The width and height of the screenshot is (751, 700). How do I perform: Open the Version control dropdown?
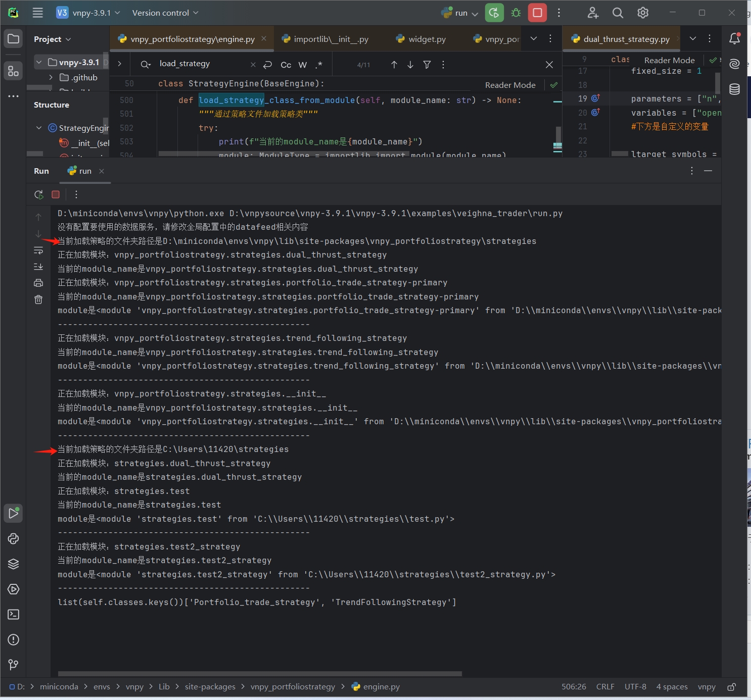click(x=165, y=13)
